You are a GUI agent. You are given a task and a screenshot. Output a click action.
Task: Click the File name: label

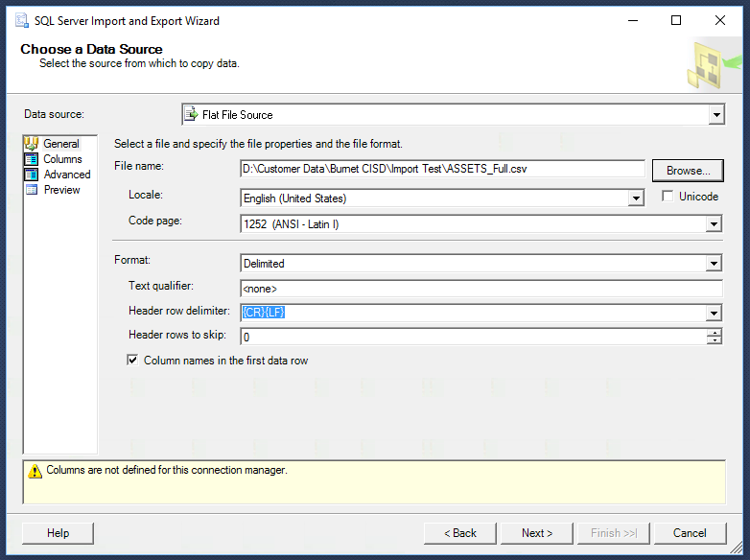(139, 166)
